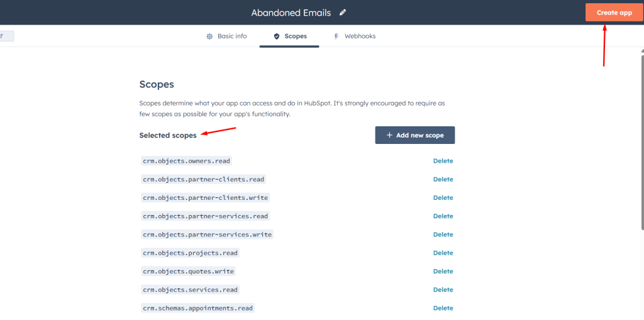Delete the crm.schemas.appointments.read scope

pyautogui.click(x=443, y=308)
